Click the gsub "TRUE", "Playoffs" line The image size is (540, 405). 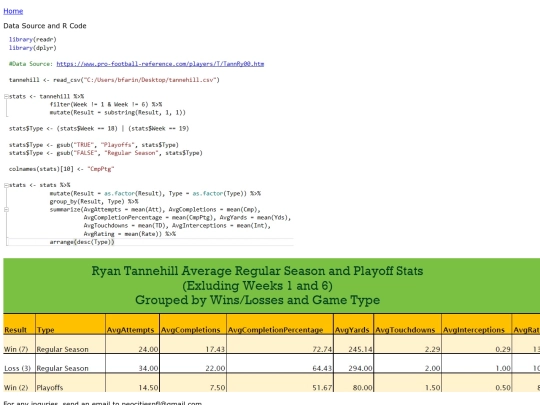click(x=94, y=145)
